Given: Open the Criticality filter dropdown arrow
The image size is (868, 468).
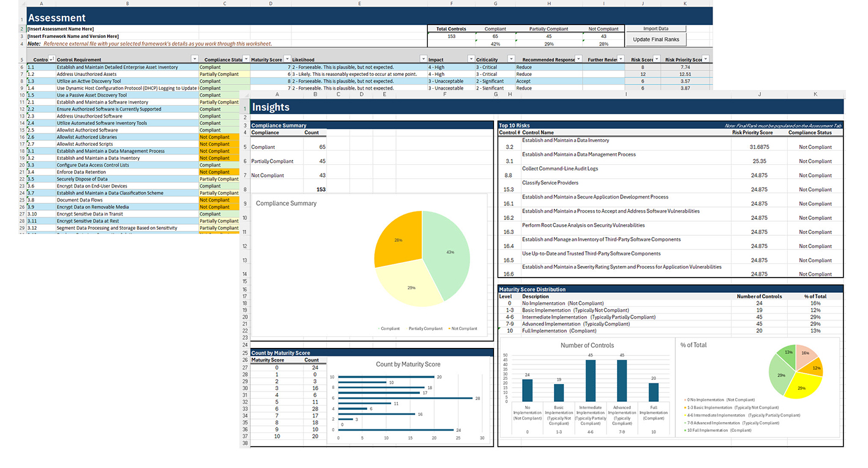Looking at the screenshot, I should click(x=512, y=59).
